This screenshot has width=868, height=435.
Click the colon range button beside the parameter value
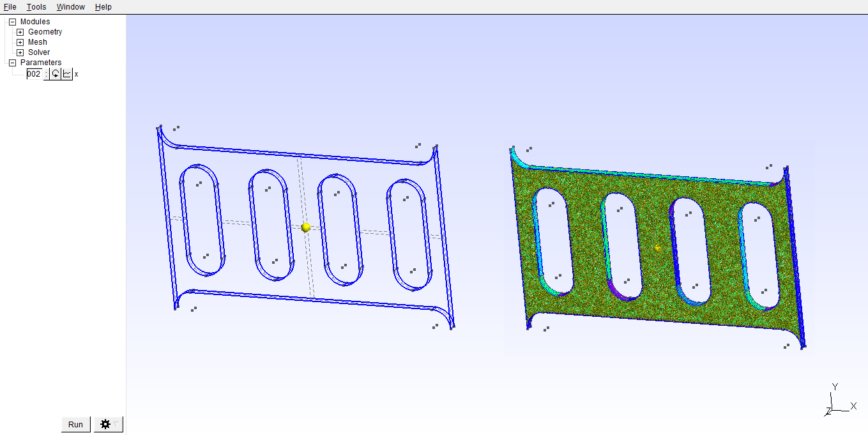(47, 74)
